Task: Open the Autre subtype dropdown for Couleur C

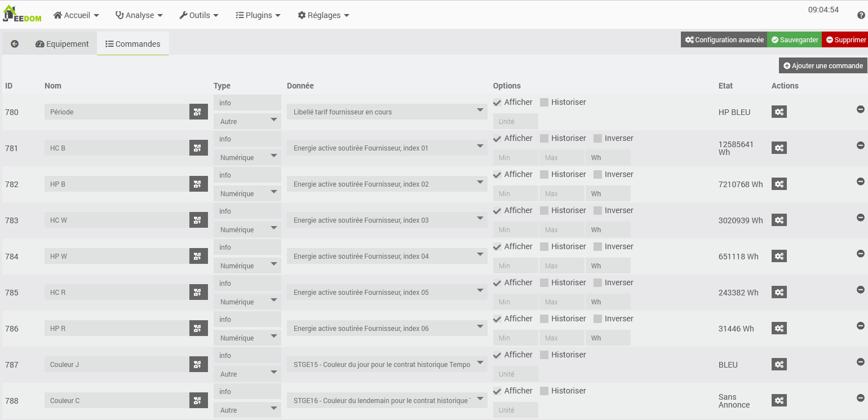Action: point(247,410)
